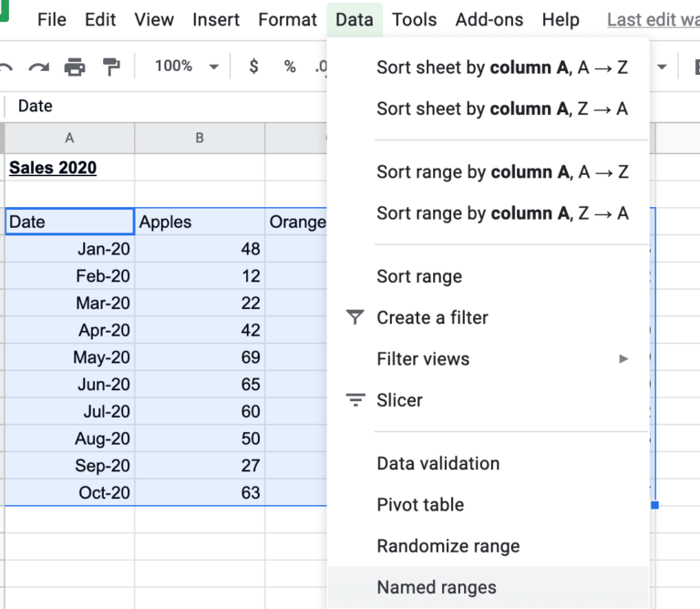
Task: Select Apples value 22
Action: click(200, 304)
